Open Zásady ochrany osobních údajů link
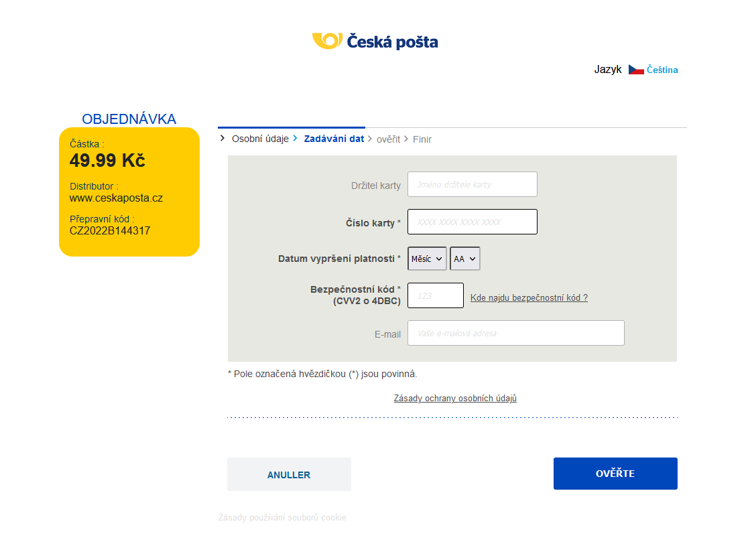Screen dimensions: 754x560 (x=455, y=398)
